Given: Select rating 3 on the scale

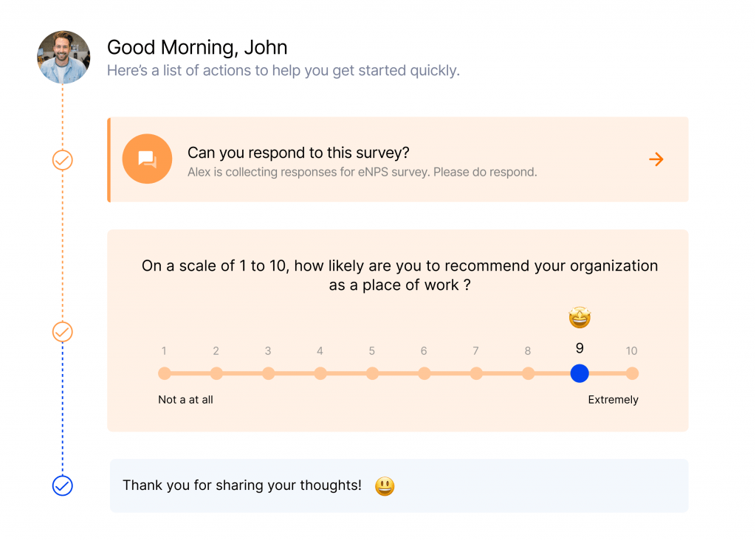Looking at the screenshot, I should click(269, 373).
